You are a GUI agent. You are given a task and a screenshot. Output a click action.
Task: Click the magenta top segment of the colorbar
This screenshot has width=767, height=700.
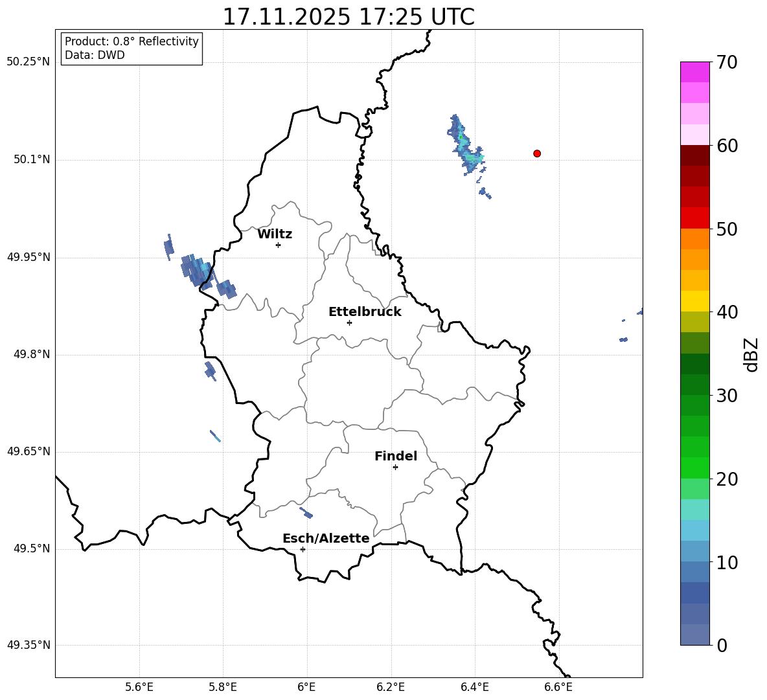pyautogui.click(x=694, y=72)
